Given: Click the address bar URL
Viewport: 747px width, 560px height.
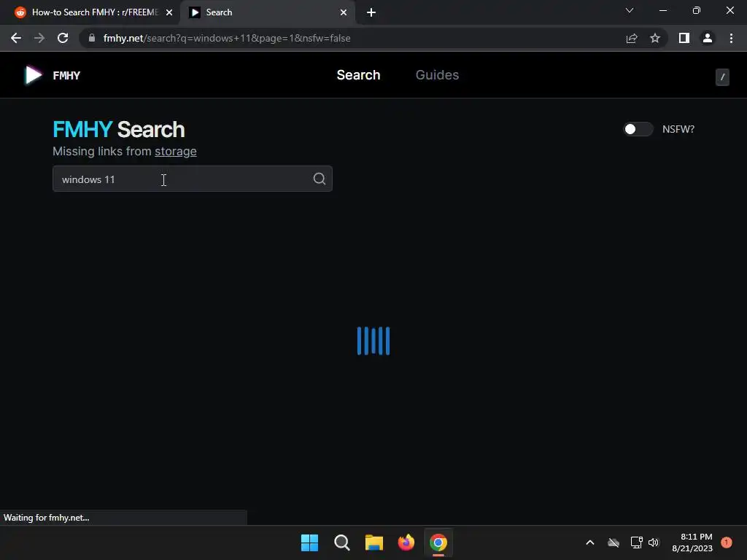Looking at the screenshot, I should pos(227,38).
